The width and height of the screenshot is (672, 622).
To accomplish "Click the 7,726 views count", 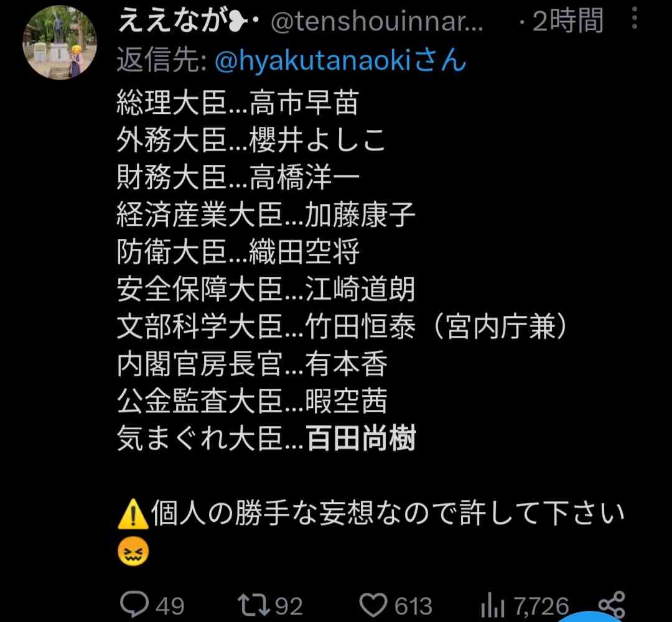I will pos(541,606).
